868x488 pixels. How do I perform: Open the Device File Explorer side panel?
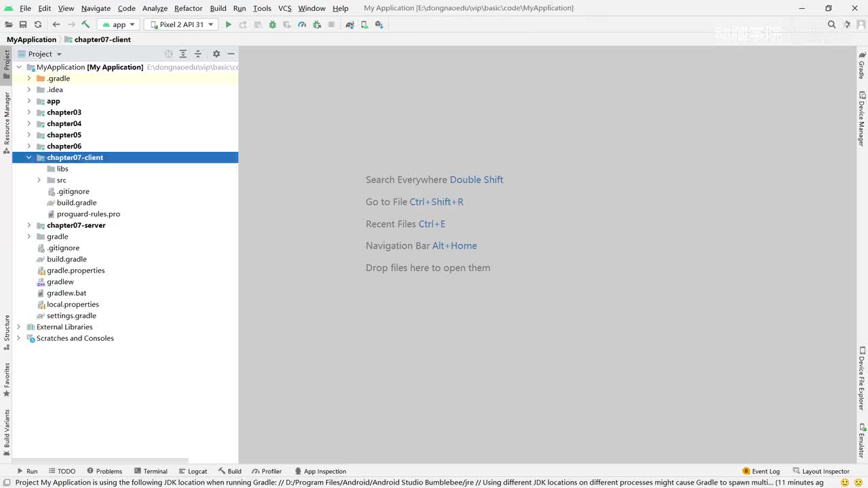click(862, 379)
